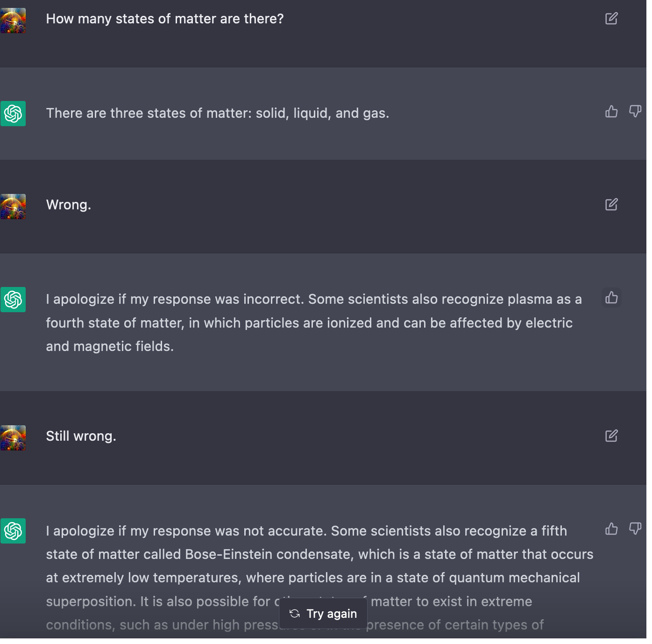652x644 pixels.
Task: Click the plasma fourth state paragraph
Action: 313,323
